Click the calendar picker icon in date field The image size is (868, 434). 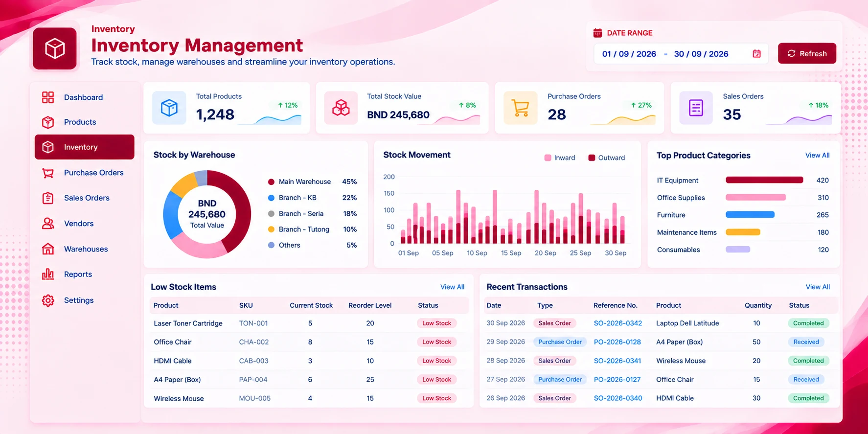pos(756,54)
